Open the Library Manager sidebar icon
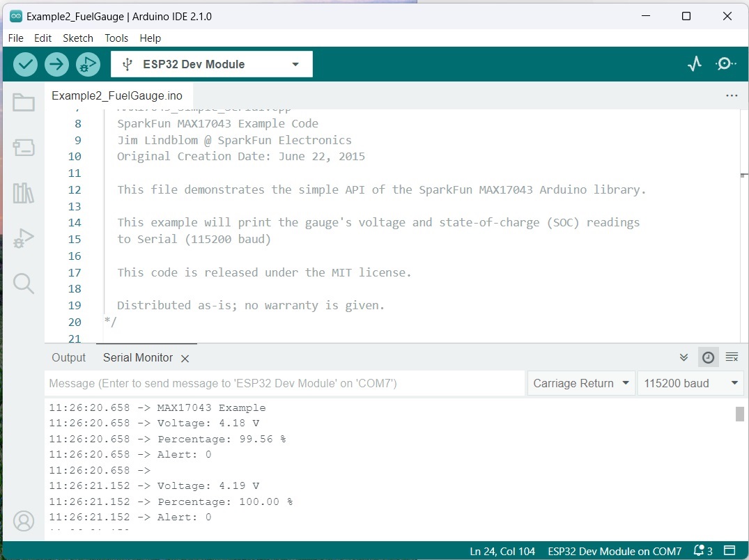This screenshot has height=560, width=749. click(24, 193)
